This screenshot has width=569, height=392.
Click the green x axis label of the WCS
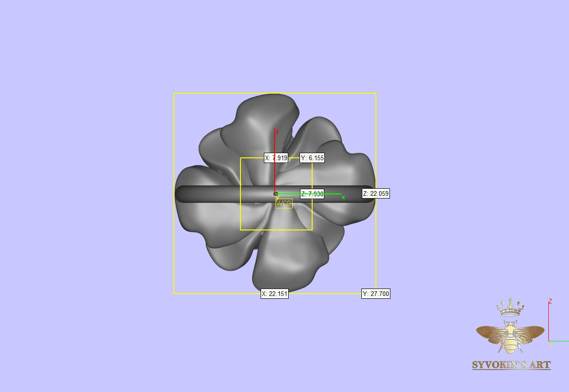(343, 198)
